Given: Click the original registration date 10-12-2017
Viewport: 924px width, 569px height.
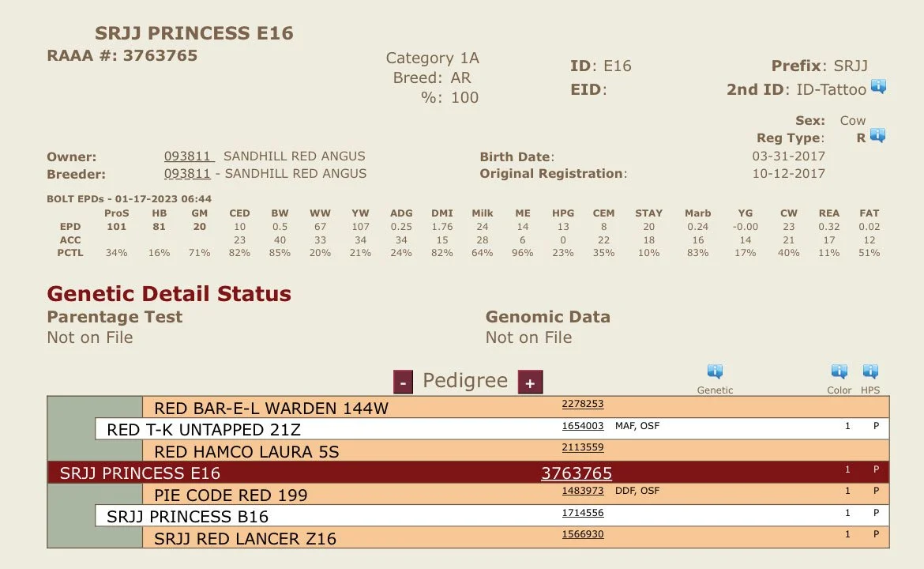Looking at the screenshot, I should click(788, 173).
